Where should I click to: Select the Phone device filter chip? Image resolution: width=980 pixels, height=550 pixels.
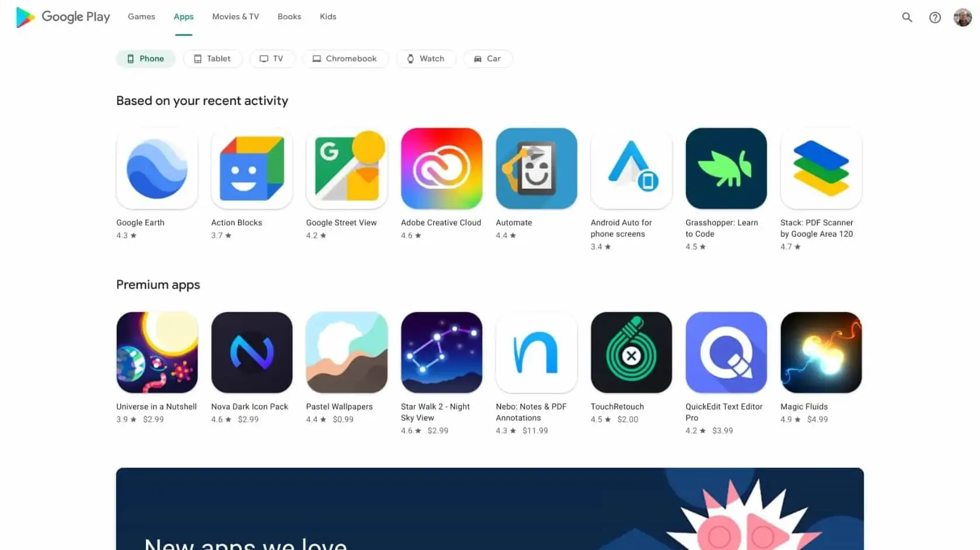[146, 58]
